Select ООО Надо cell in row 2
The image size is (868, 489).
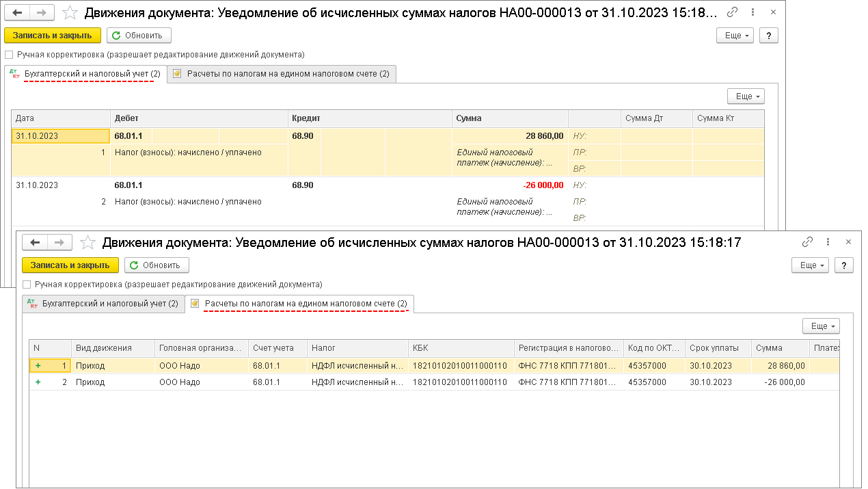click(202, 382)
